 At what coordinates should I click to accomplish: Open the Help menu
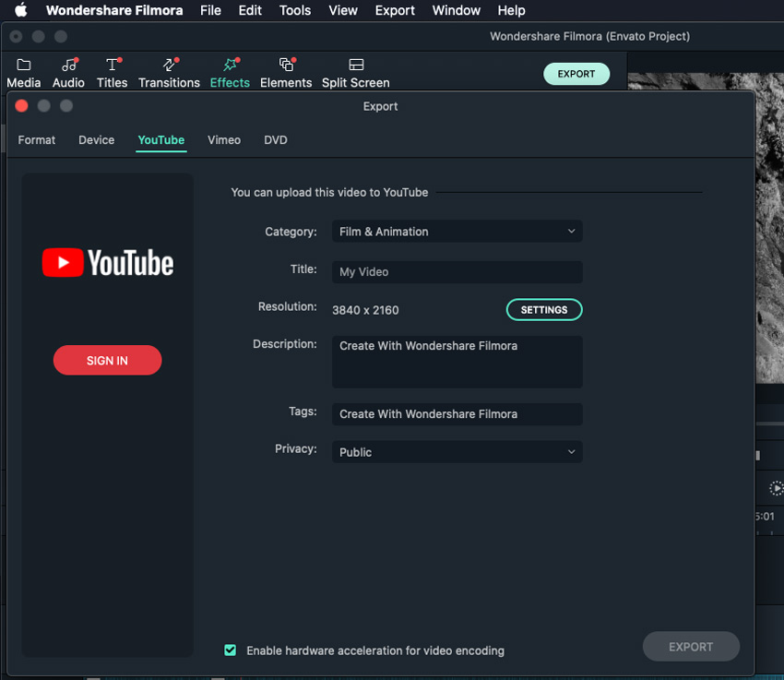(x=511, y=10)
